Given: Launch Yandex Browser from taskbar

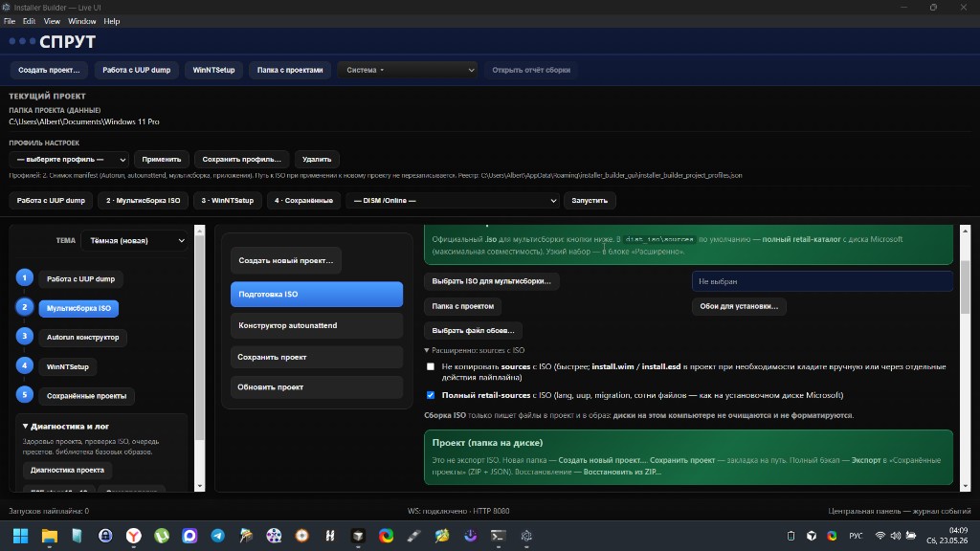Looking at the screenshot, I should [134, 536].
